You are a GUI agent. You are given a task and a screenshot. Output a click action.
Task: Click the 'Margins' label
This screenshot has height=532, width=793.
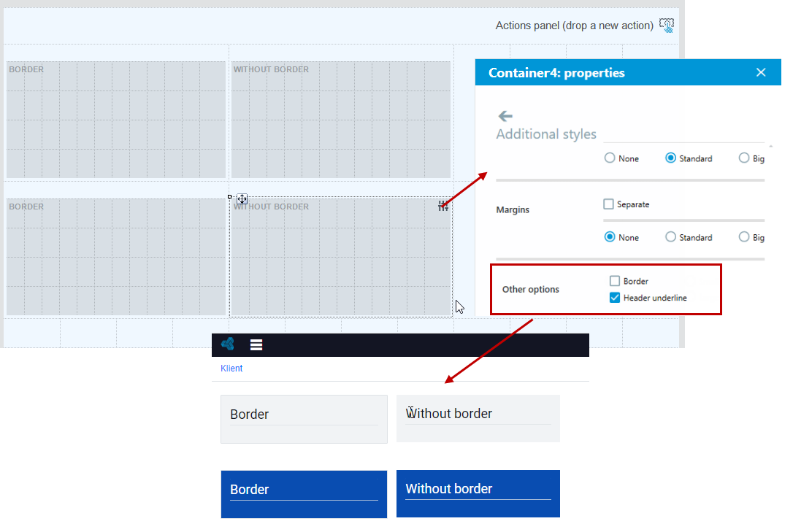click(x=513, y=209)
